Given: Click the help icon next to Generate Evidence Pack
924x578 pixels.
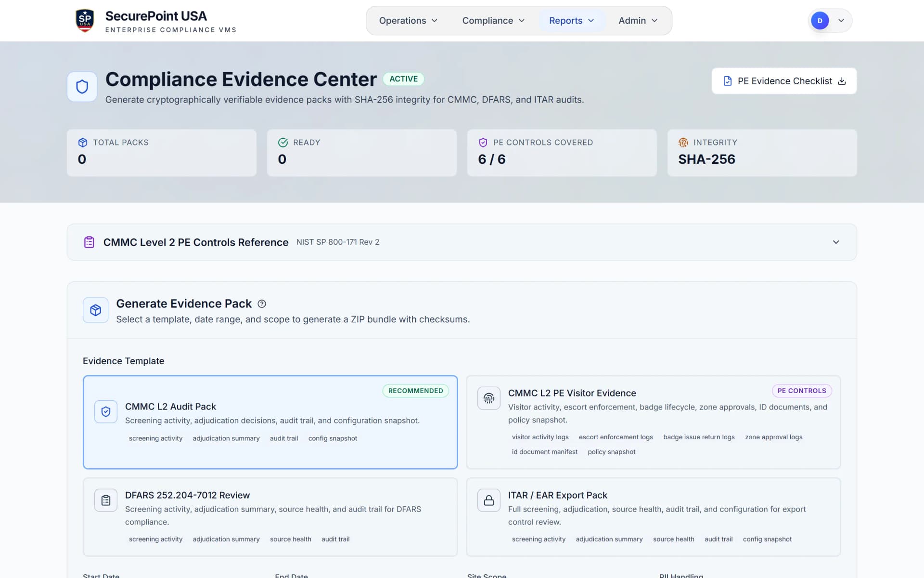Looking at the screenshot, I should pos(262,304).
